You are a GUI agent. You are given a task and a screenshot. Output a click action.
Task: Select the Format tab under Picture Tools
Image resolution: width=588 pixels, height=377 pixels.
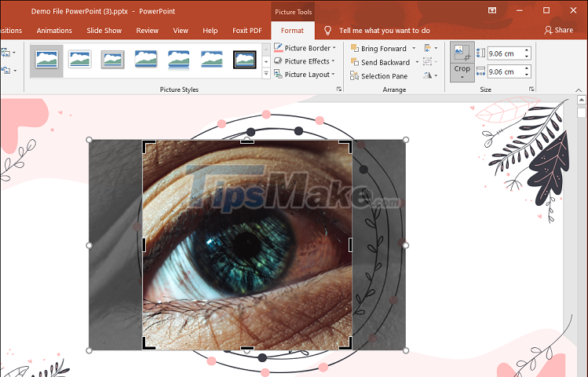point(292,31)
